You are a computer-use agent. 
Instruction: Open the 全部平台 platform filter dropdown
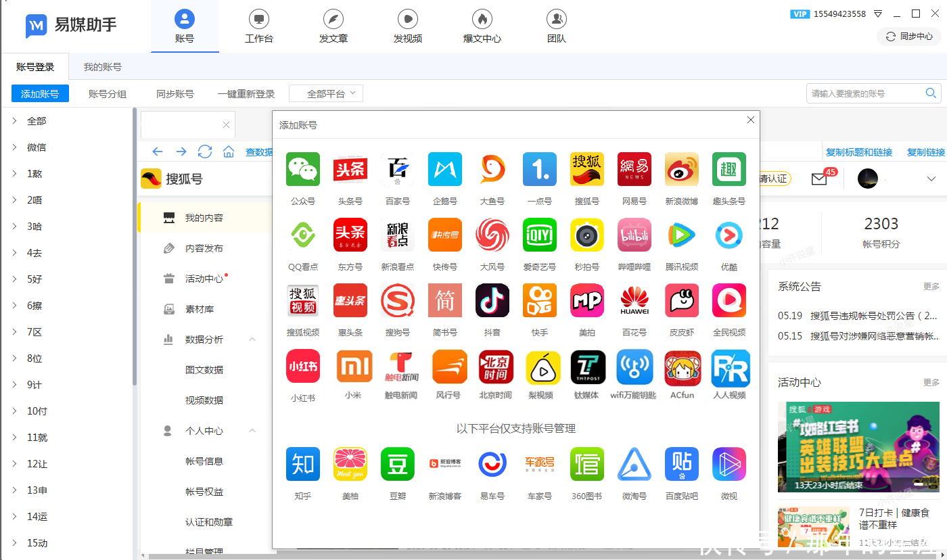(x=325, y=93)
